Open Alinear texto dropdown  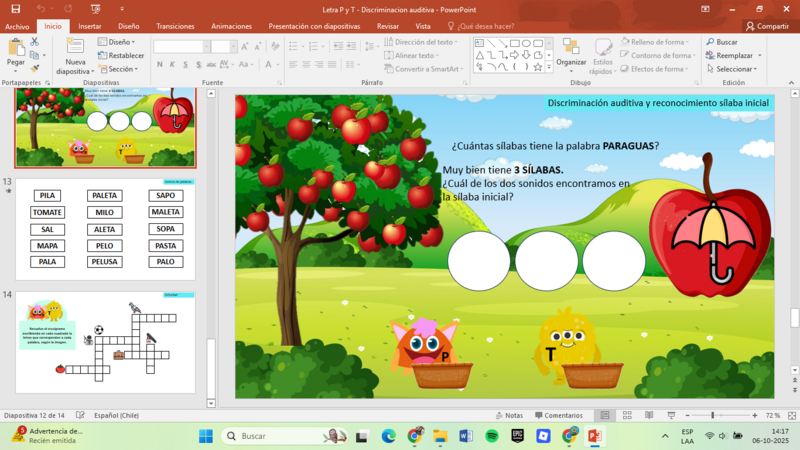pyautogui.click(x=411, y=55)
